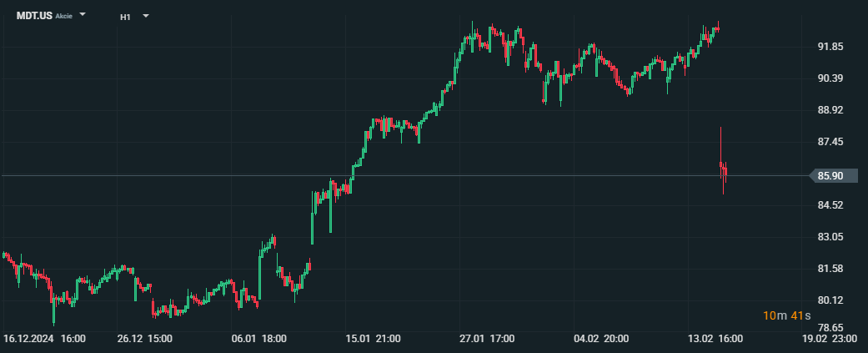Click the H1 timeframe label
This screenshot has width=868, height=353.
[125, 17]
